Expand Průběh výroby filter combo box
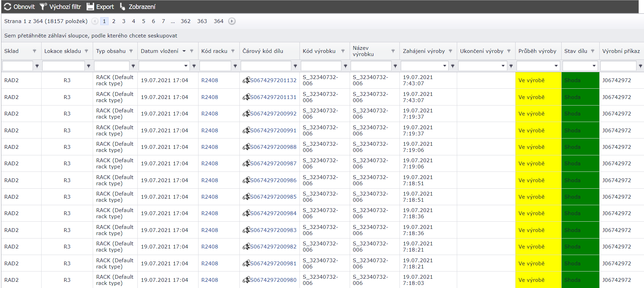This screenshot has width=644, height=288. 556,66
